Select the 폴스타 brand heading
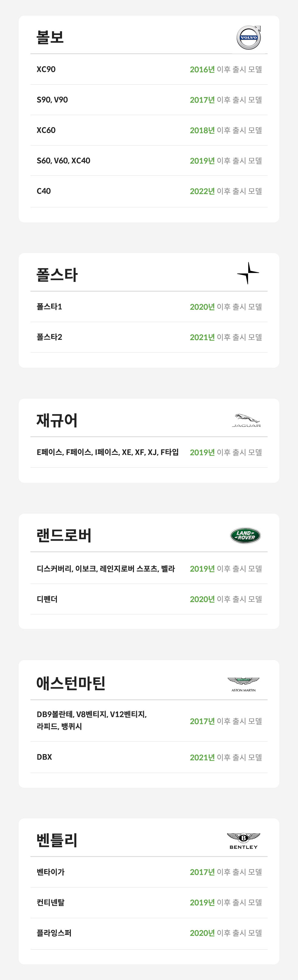 coord(57,275)
